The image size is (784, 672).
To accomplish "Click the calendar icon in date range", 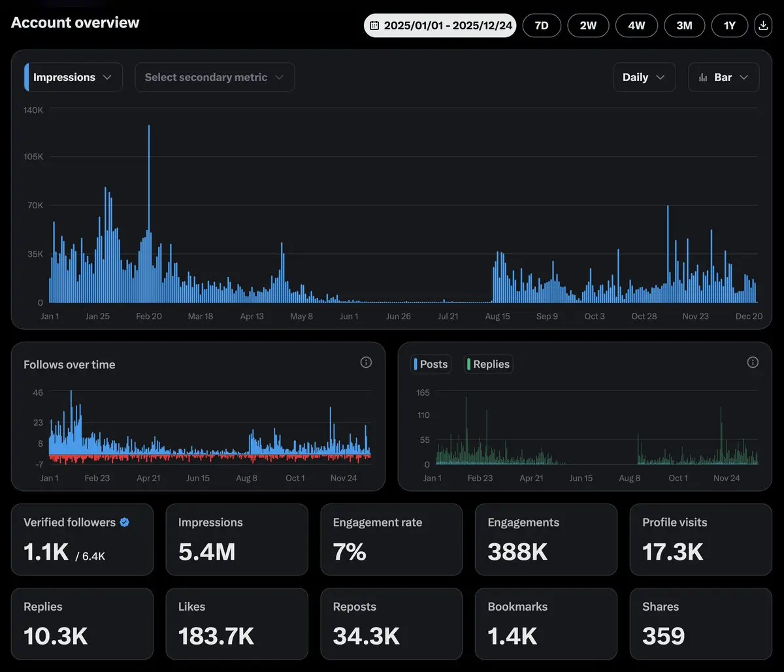I will click(374, 25).
